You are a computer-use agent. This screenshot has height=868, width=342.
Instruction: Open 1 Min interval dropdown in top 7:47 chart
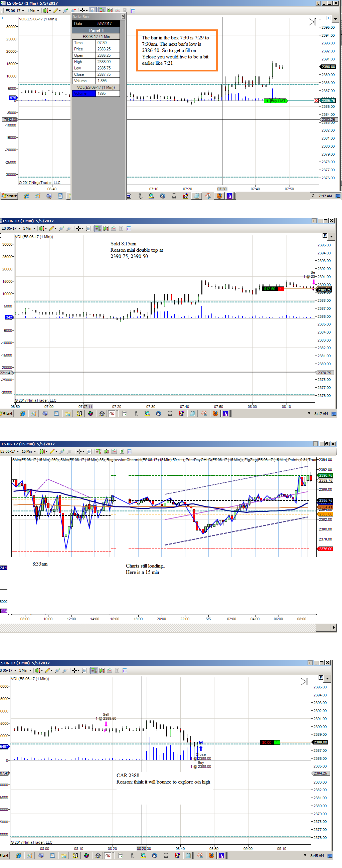pos(33,11)
